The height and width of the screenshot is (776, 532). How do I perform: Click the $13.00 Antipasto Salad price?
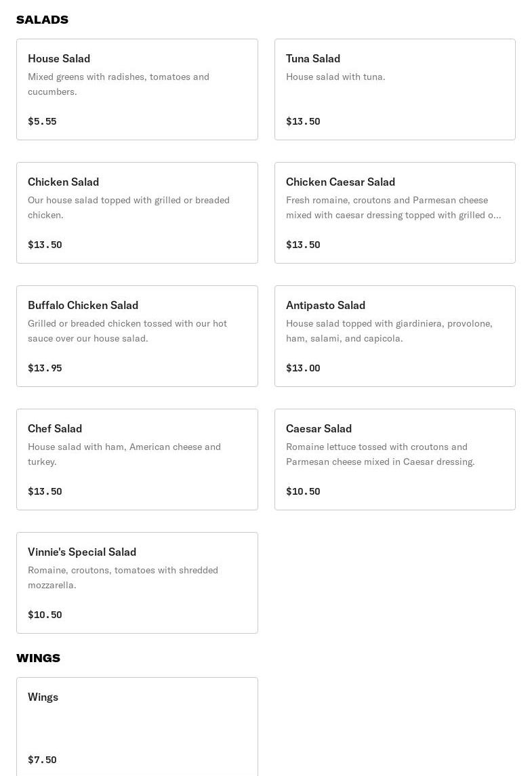point(303,368)
